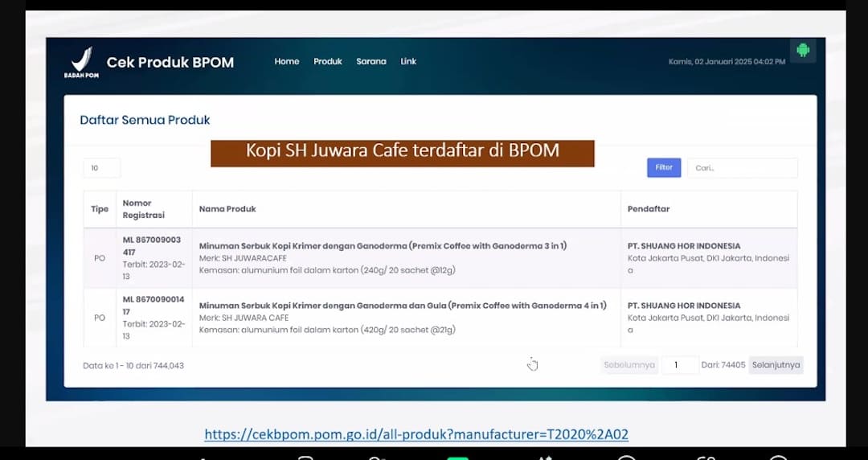Click the rows-per-page box showing 10

pyautogui.click(x=101, y=168)
